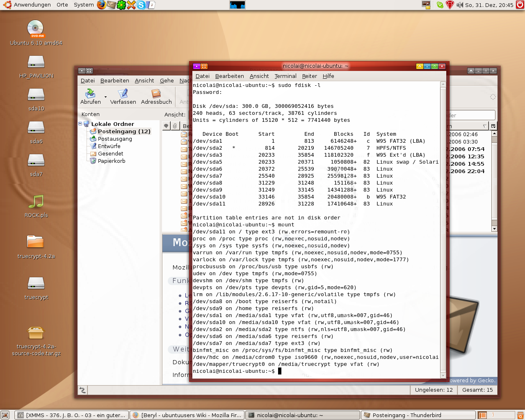Click the Ungelesen: 12 status bar entry
This screenshot has height=420, width=525.
pos(434,390)
